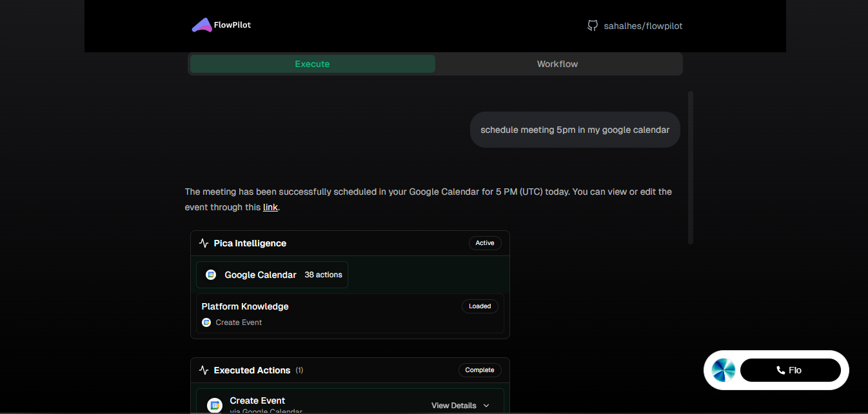
Task: Click the Flo assistant avatar orb
Action: 724,370
